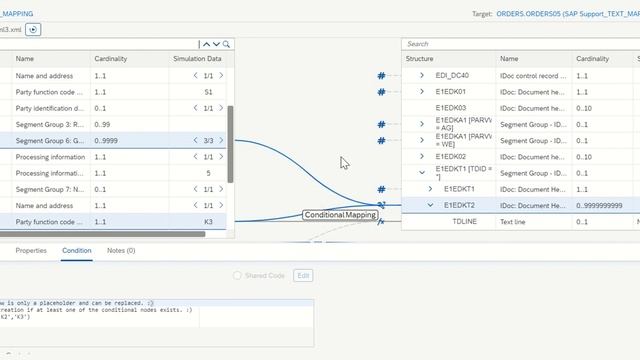Collapse the E1EDKT2 node
The height and width of the screenshot is (360, 640).
pyautogui.click(x=430, y=205)
